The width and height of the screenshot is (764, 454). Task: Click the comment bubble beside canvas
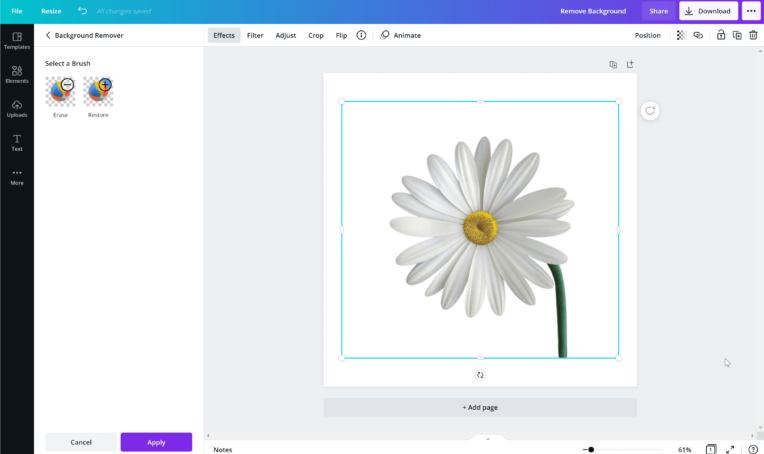coord(650,111)
